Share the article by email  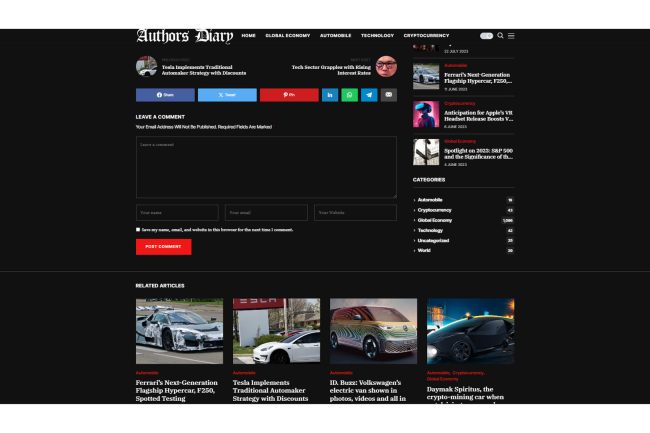click(389, 95)
